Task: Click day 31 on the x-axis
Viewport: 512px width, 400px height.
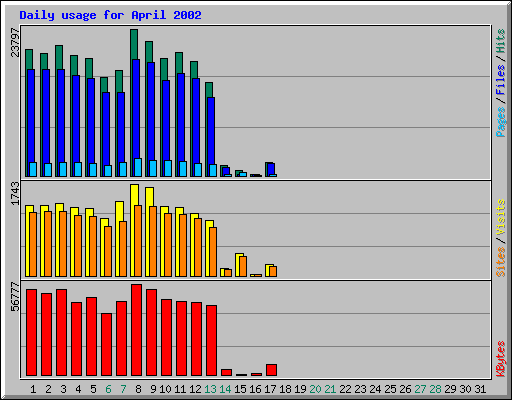Action: (x=480, y=389)
